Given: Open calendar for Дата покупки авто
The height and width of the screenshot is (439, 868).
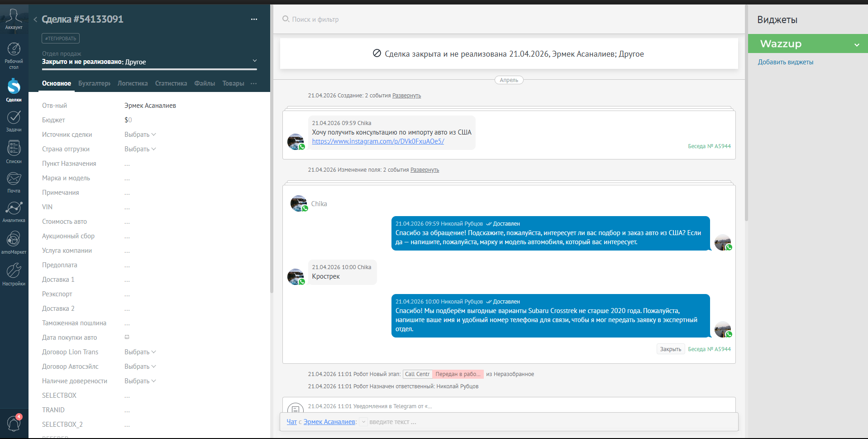Looking at the screenshot, I should pyautogui.click(x=127, y=337).
